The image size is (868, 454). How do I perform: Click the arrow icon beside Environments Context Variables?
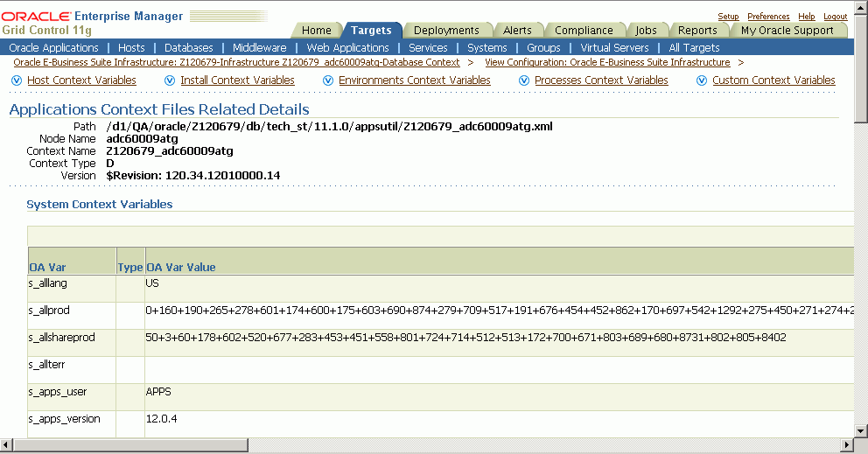tap(328, 80)
